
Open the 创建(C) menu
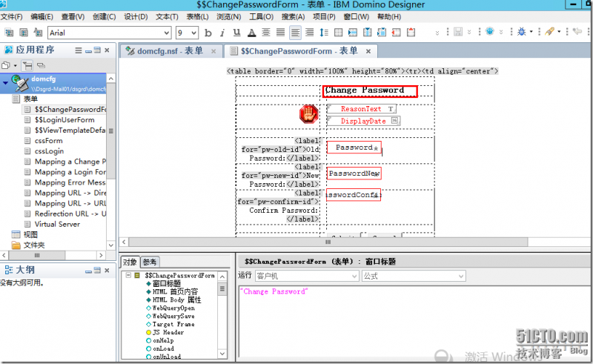(104, 16)
